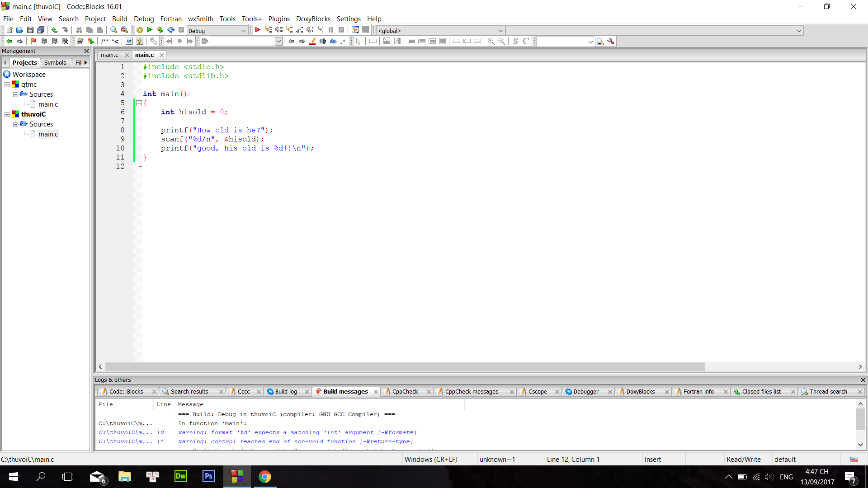Click the Save file icon
This screenshot has height=488, width=868.
[x=30, y=30]
